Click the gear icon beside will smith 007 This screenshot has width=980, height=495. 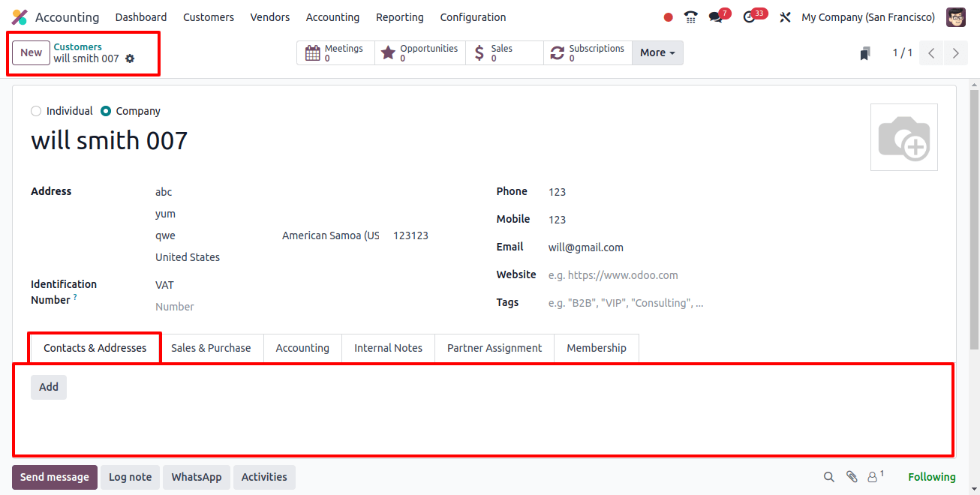coord(130,58)
